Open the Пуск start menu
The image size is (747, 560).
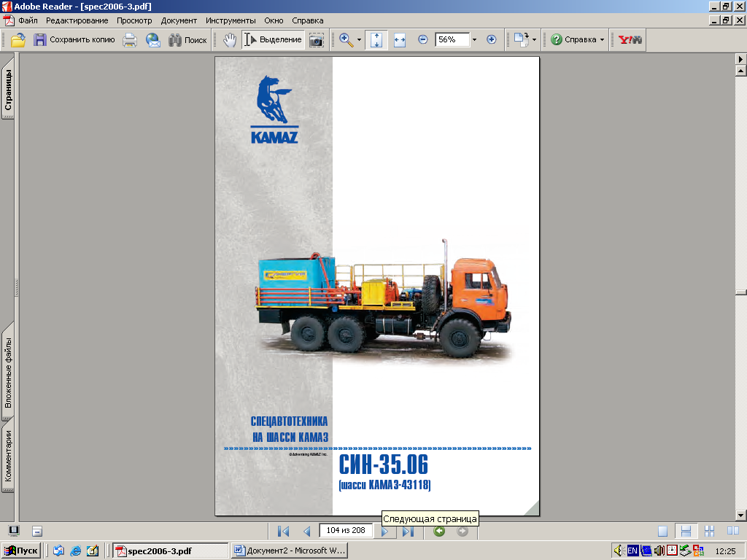[20, 551]
